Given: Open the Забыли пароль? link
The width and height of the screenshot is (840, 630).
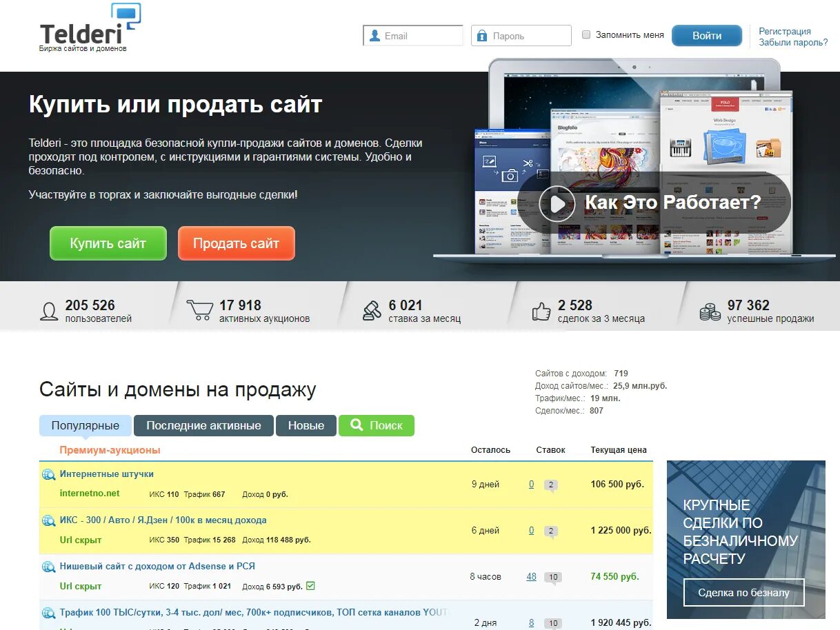Looking at the screenshot, I should (x=793, y=42).
